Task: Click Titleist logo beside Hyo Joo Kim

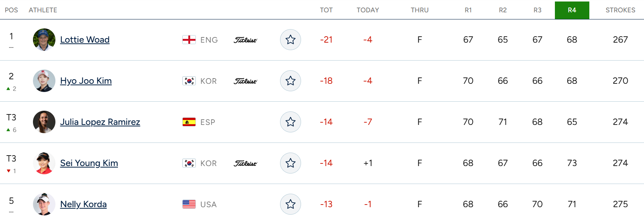Action: [x=246, y=81]
